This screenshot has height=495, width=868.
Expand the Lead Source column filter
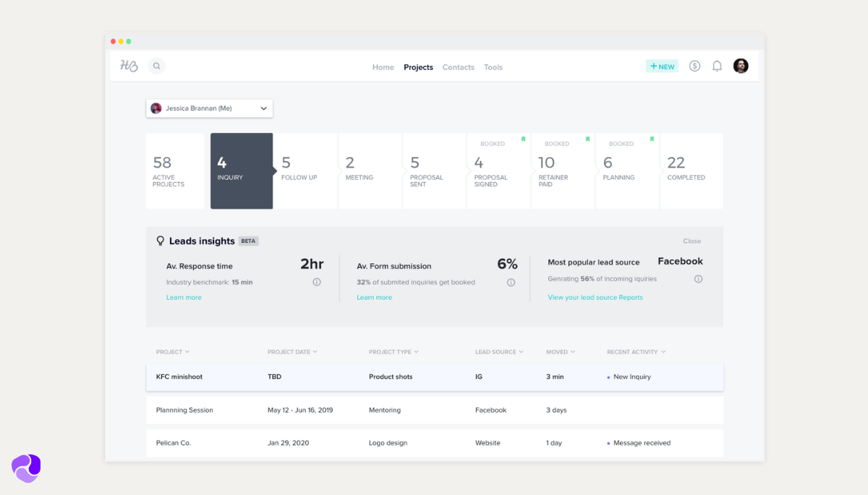click(x=498, y=352)
